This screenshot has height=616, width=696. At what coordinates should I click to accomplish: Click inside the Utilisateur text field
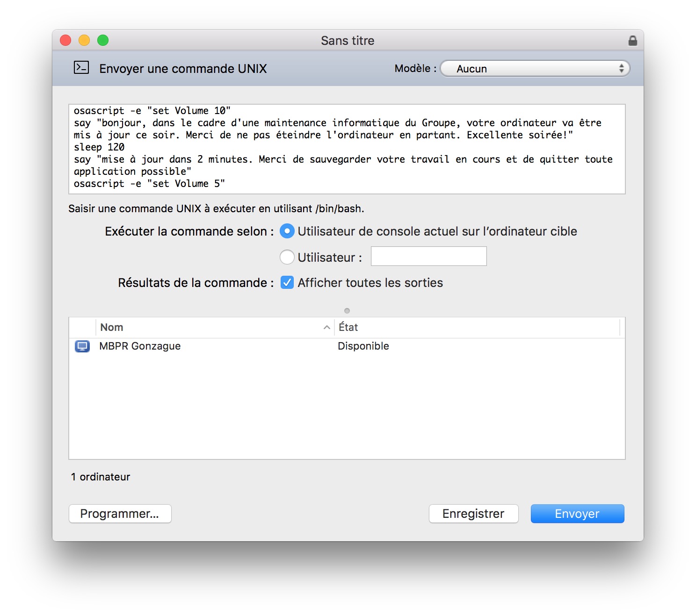click(x=428, y=257)
